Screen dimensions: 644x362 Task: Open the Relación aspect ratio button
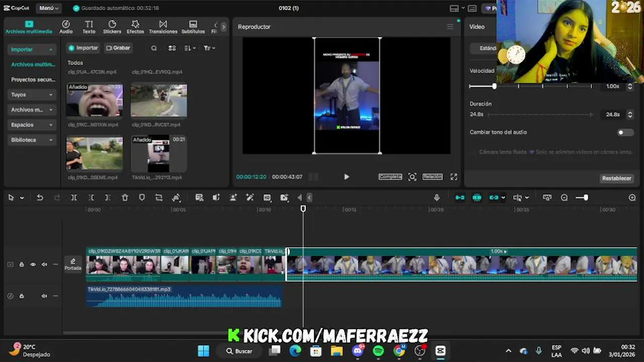point(433,177)
